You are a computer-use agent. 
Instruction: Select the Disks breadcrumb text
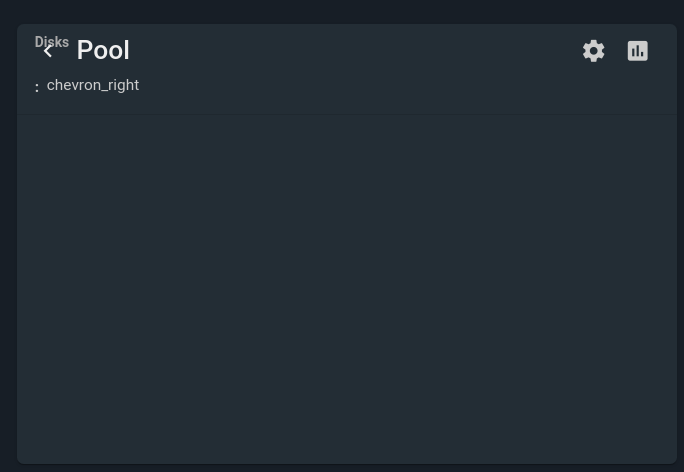pos(52,42)
